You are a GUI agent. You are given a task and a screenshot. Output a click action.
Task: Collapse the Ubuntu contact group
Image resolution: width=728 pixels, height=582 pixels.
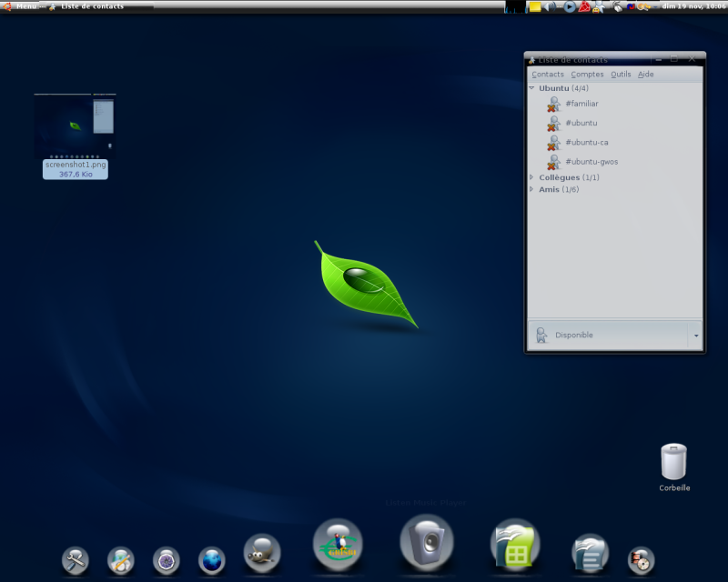(x=531, y=87)
